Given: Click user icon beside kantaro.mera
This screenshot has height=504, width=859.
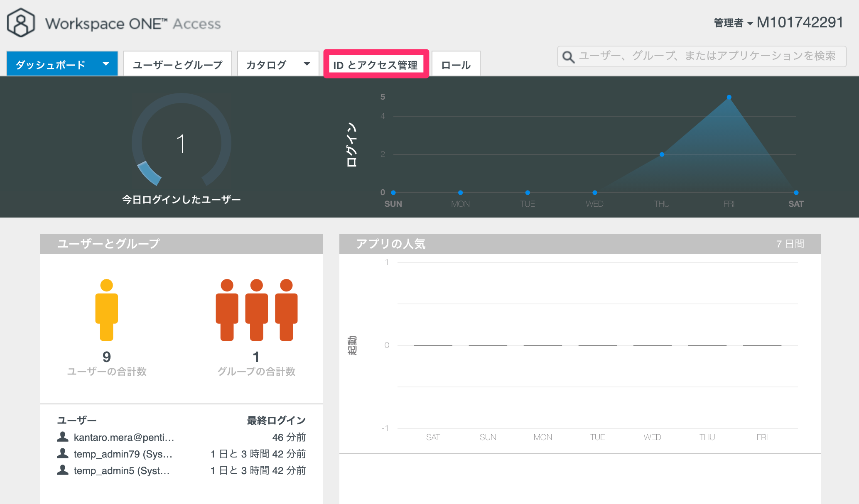Looking at the screenshot, I should click(x=63, y=437).
